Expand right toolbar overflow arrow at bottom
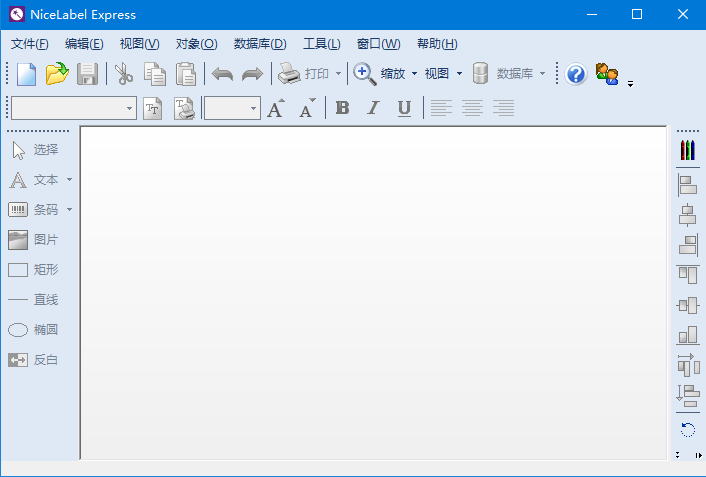 click(698, 455)
